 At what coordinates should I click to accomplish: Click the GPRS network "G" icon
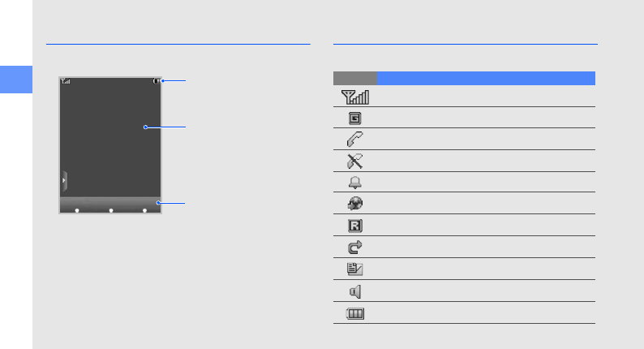pos(354,118)
